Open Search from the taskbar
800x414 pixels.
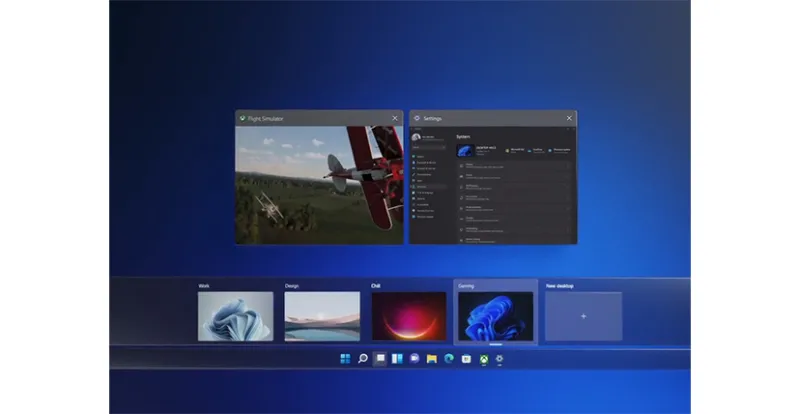point(363,359)
